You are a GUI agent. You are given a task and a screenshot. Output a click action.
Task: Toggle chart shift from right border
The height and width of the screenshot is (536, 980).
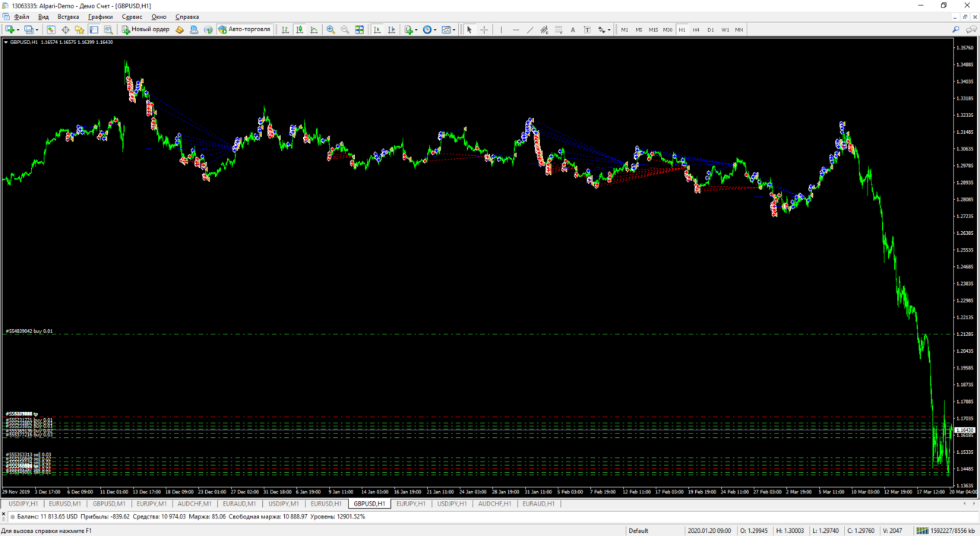tap(391, 30)
